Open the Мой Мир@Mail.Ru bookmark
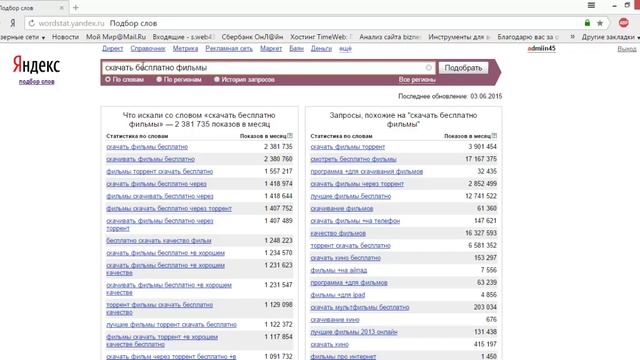The height and width of the screenshot is (360, 640). (116, 37)
